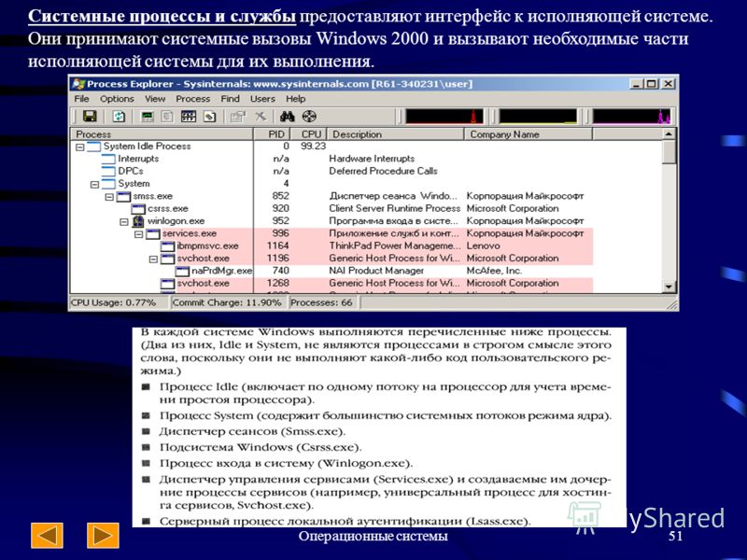Click the DLL/handles view toolbar icon
The height and width of the screenshot is (560, 747).
pos(209,116)
